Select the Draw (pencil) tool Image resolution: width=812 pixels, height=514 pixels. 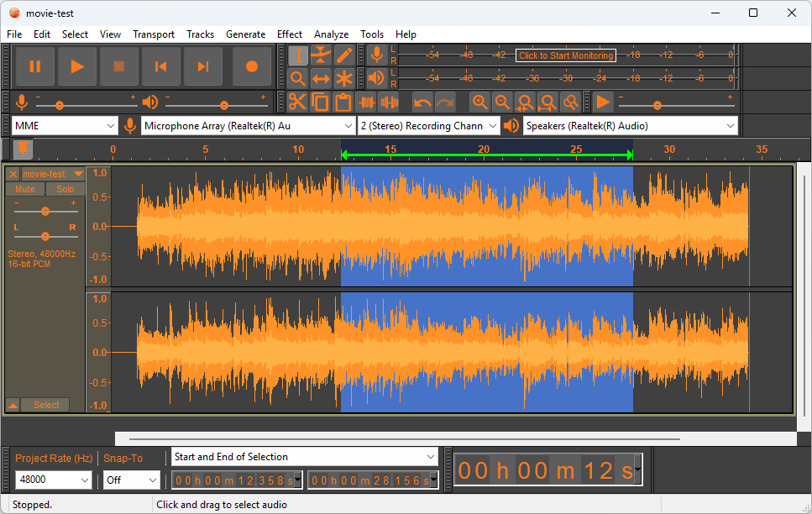pos(344,55)
